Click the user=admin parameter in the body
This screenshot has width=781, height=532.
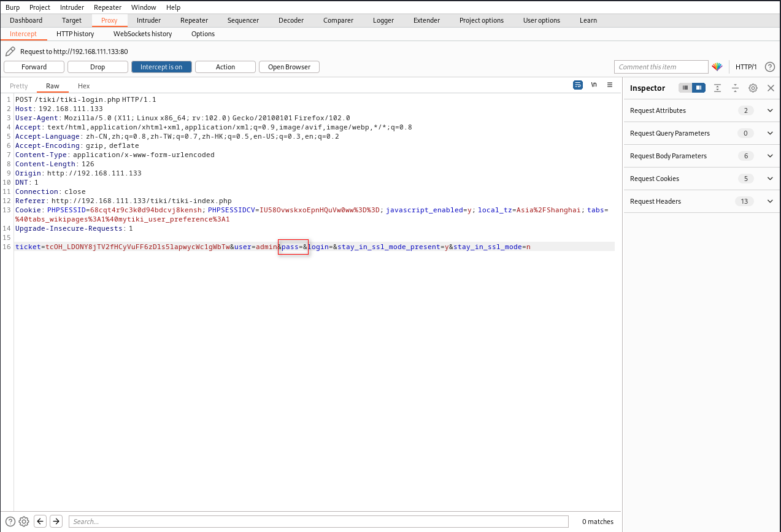coord(255,247)
